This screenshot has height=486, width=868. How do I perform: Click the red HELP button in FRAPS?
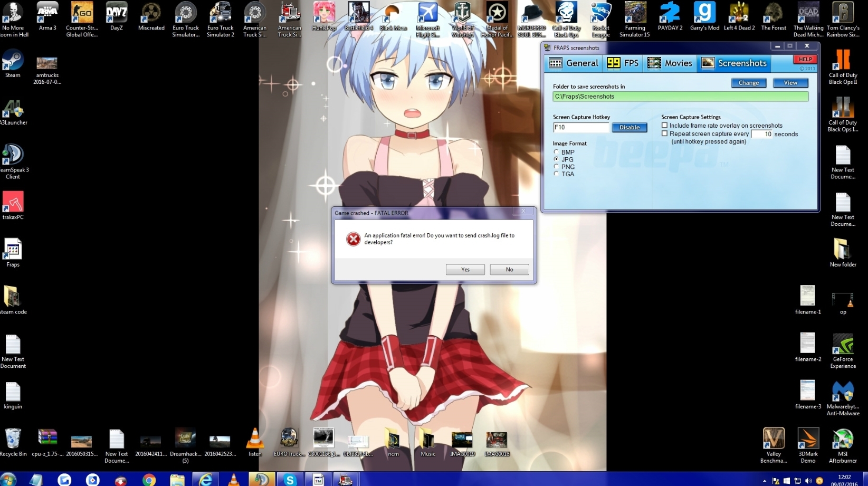(805, 59)
